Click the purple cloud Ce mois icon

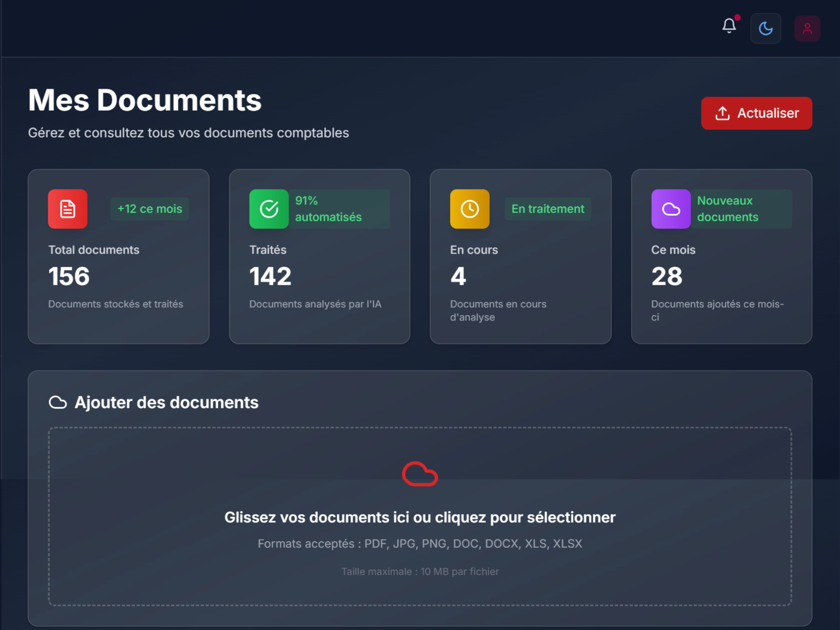coord(671,209)
